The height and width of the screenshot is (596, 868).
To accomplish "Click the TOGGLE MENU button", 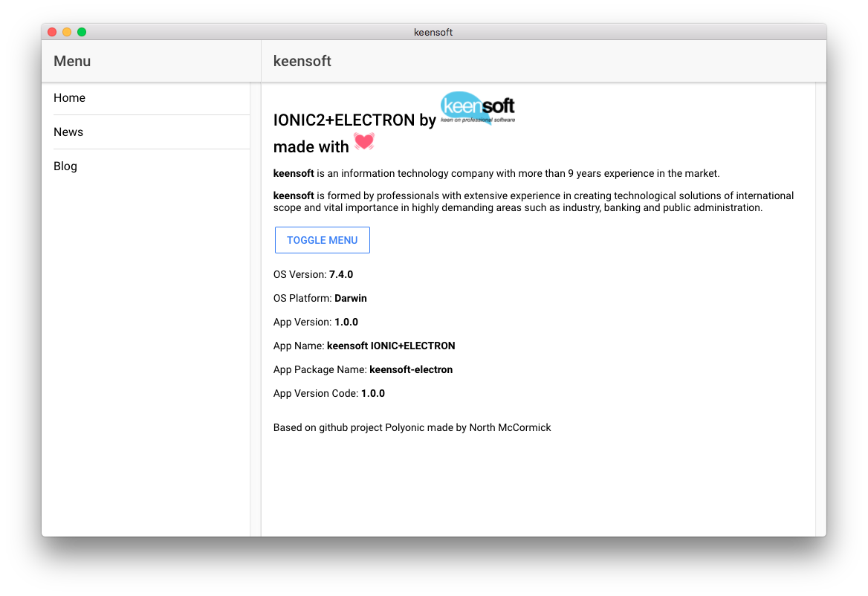I will pos(323,240).
